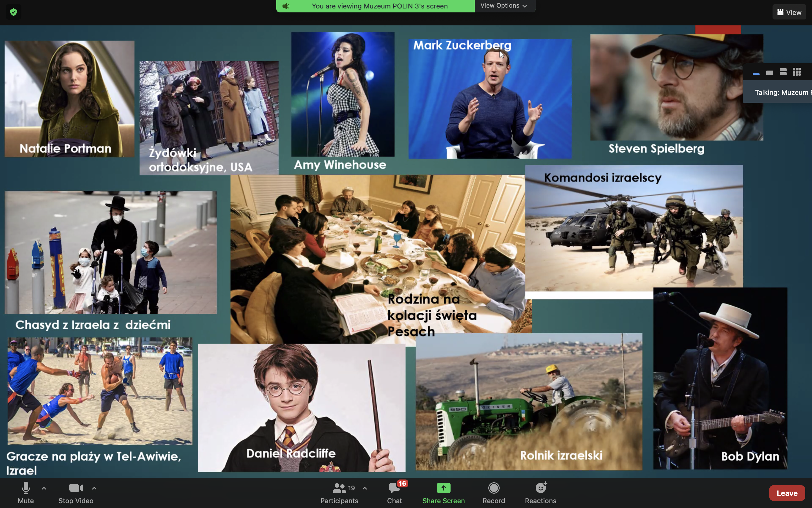Expand the chevron next to Participants

365,488
